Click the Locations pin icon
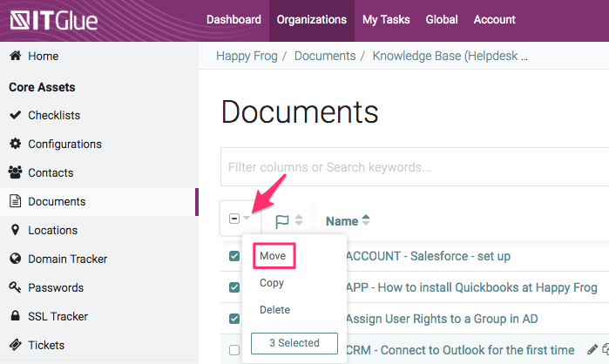Screen dimensions: 609x364 coord(15,230)
